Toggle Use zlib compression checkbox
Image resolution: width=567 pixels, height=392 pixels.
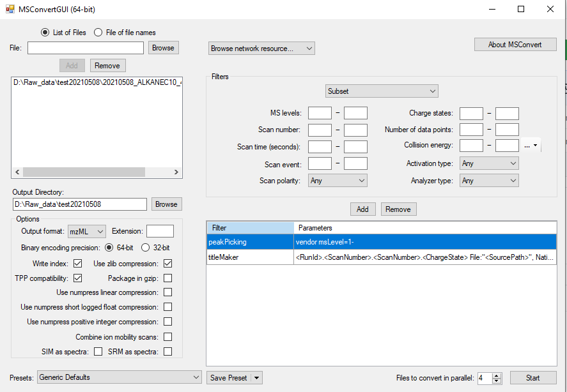[167, 264]
